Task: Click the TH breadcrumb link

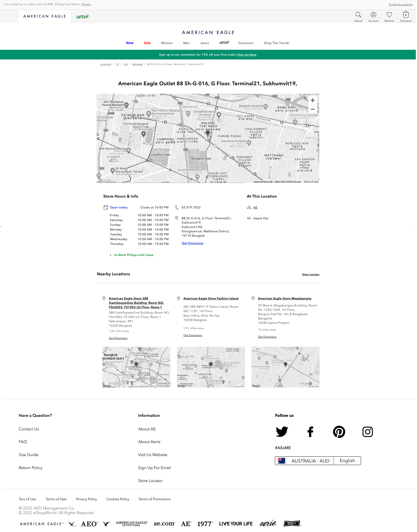Action: 117,64
